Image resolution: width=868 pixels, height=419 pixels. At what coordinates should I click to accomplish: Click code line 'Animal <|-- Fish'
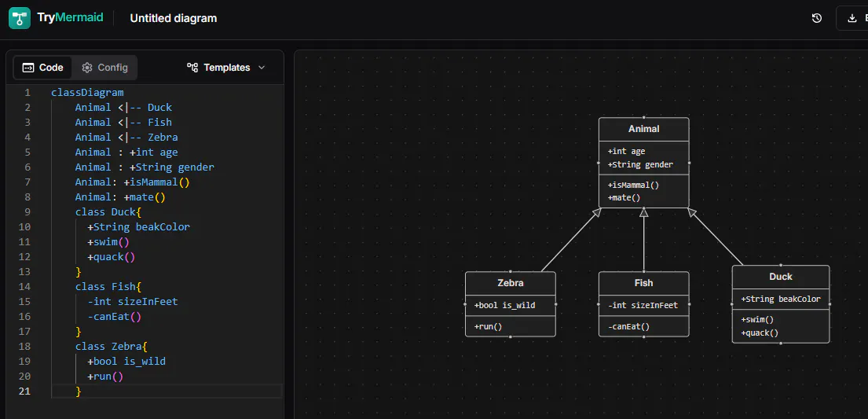123,123
